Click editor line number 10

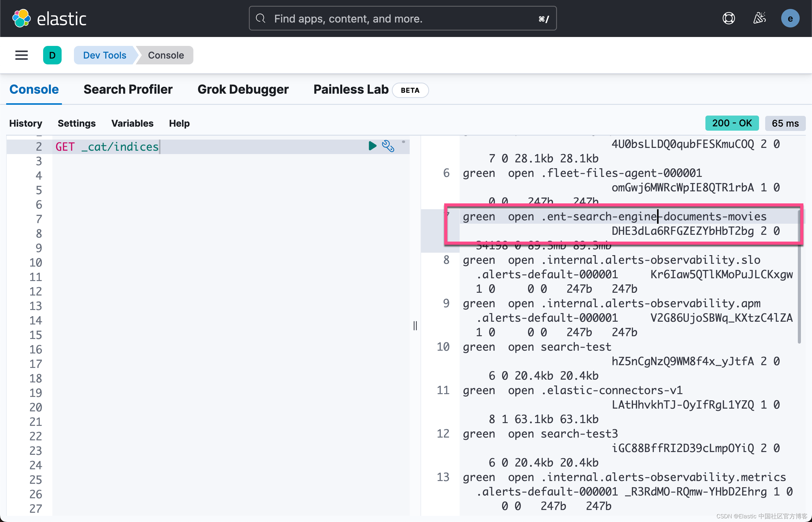coord(35,262)
